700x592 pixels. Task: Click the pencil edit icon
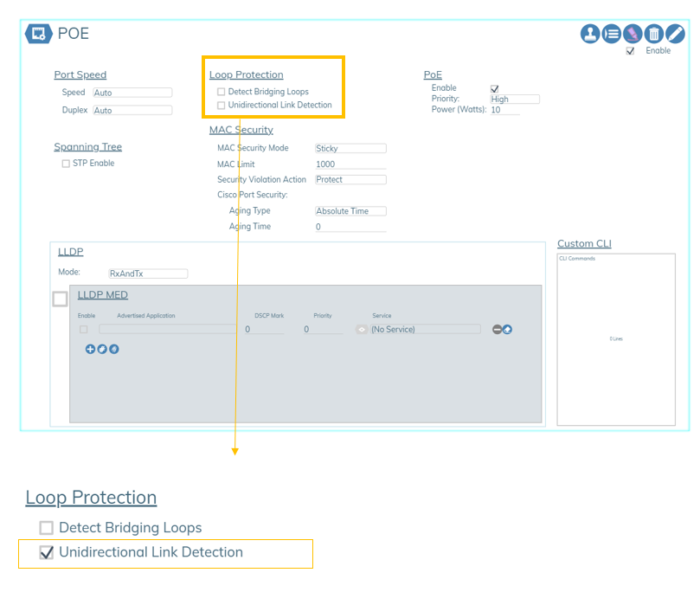point(675,34)
